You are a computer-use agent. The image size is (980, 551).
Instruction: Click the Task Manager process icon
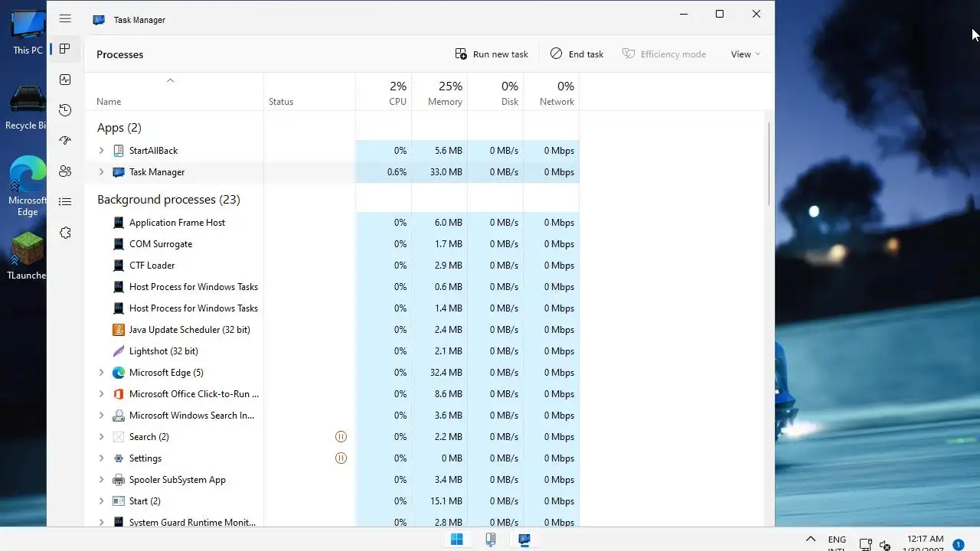[119, 172]
